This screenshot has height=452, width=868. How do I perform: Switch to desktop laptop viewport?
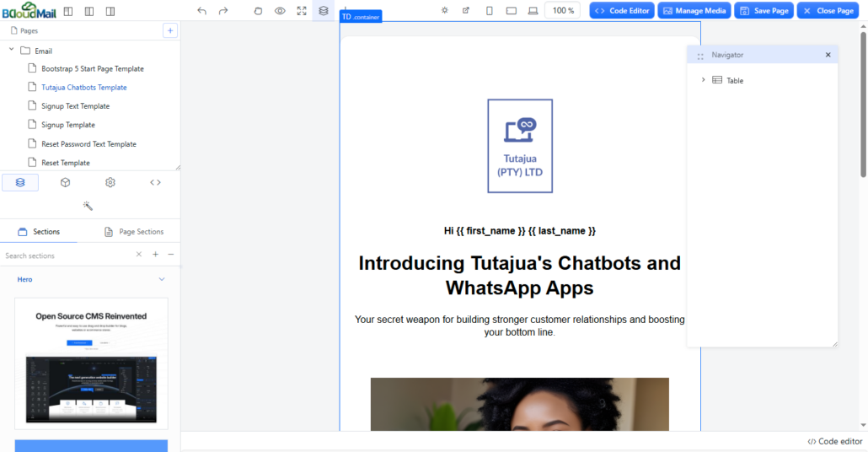click(533, 10)
